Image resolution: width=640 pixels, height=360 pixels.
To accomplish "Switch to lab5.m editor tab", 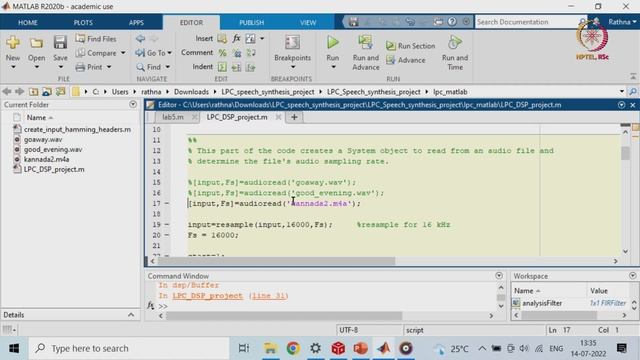I will click(x=173, y=117).
